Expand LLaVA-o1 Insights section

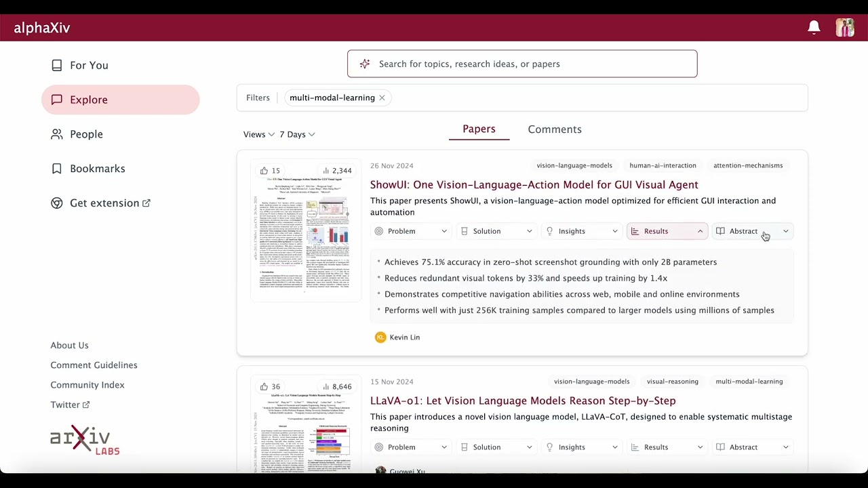click(582, 447)
